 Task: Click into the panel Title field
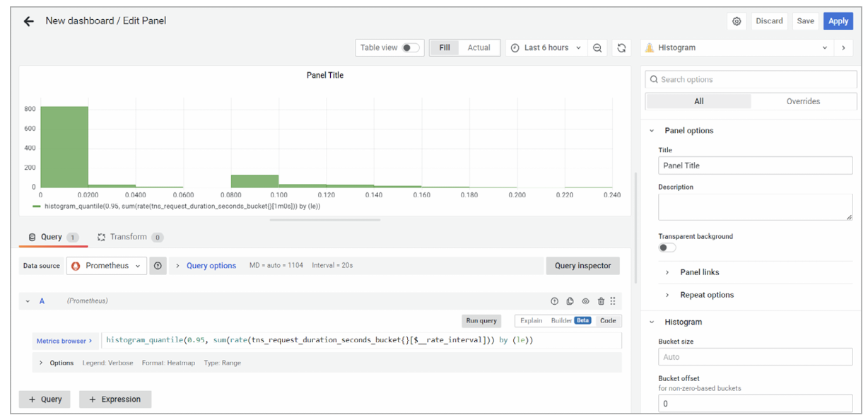(x=756, y=165)
